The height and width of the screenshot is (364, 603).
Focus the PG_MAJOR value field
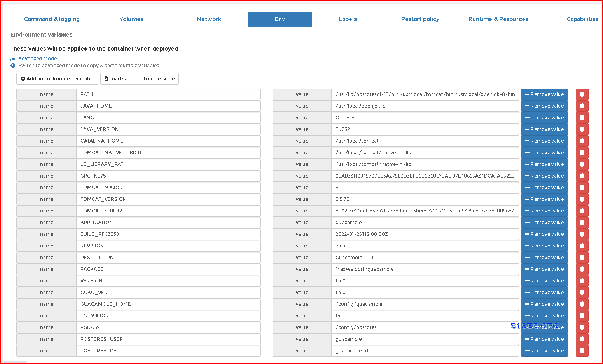click(425, 316)
